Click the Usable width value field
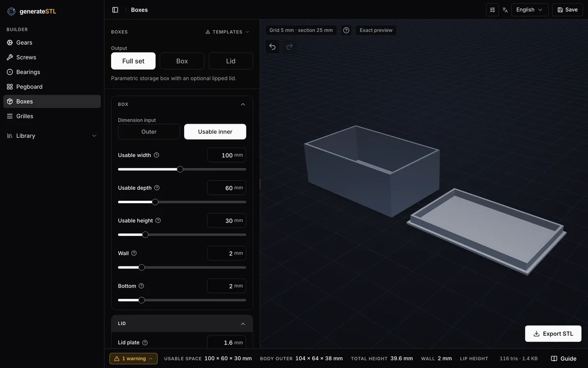 pyautogui.click(x=226, y=155)
